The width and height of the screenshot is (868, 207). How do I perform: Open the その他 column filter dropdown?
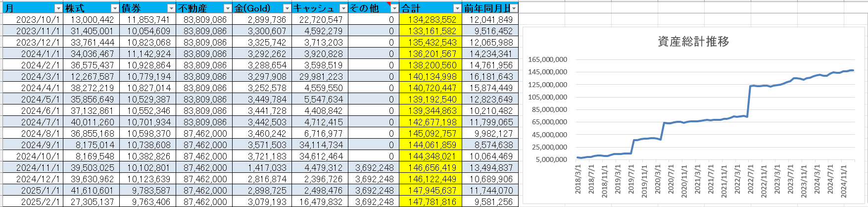click(394, 8)
